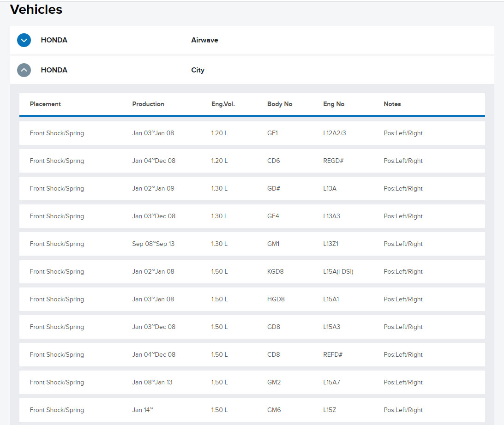This screenshot has height=425, width=504.
Task: Click the Body No column header
Action: coord(280,104)
